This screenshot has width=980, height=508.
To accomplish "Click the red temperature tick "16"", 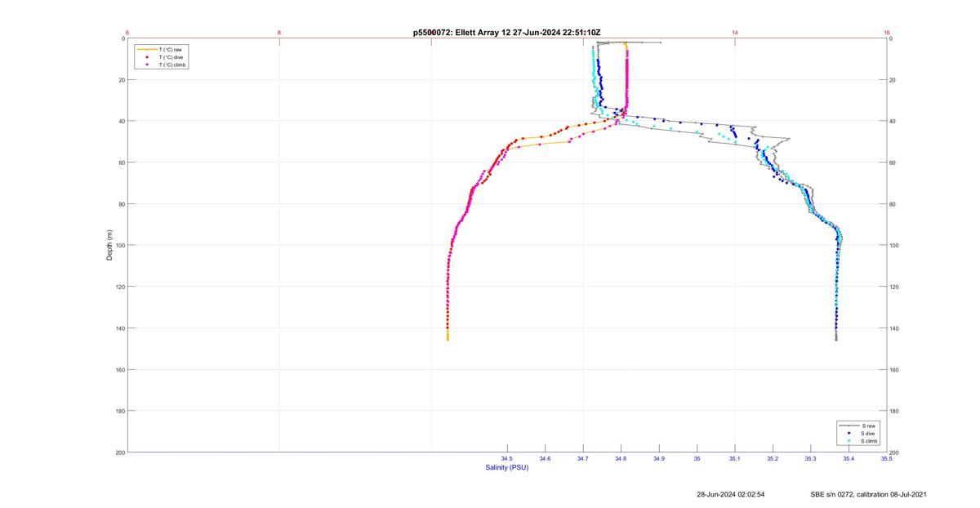I will click(887, 32).
